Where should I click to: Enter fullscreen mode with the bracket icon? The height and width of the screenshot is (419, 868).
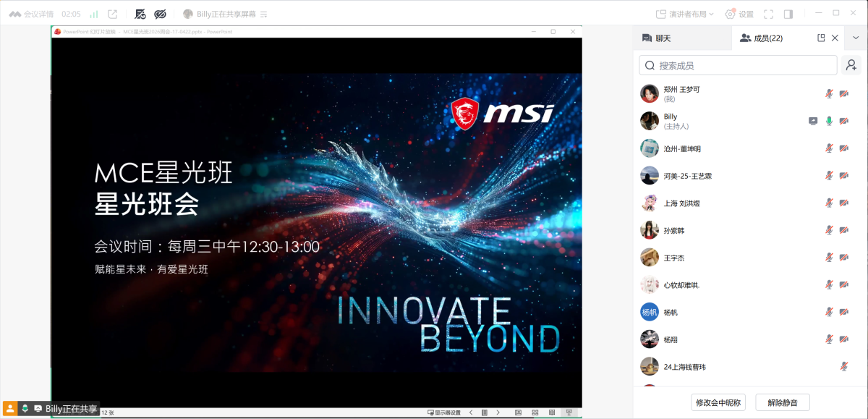(769, 14)
